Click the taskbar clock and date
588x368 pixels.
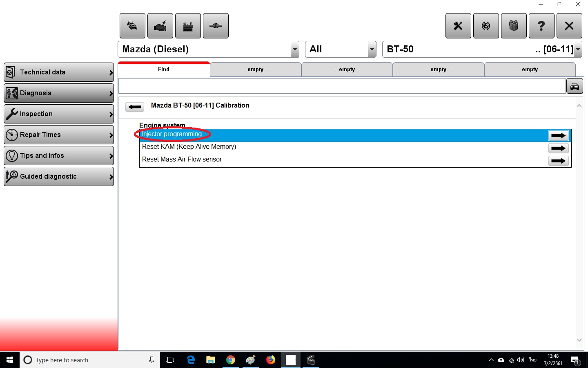click(553, 360)
